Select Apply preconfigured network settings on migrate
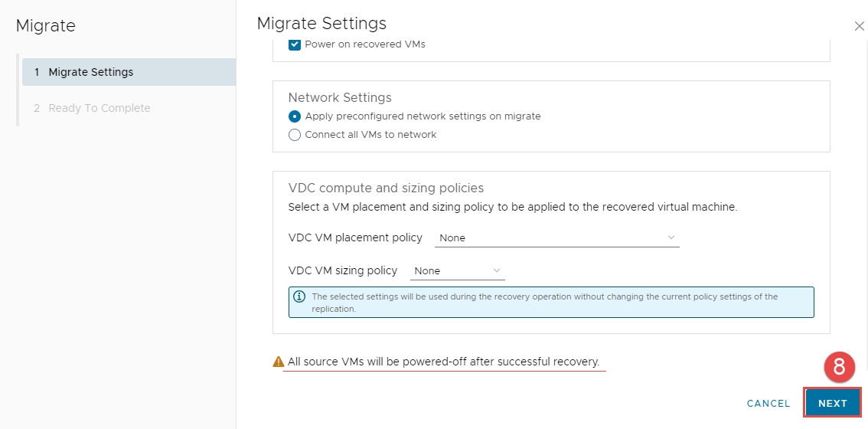Viewport: 868px width, 429px height. (x=295, y=116)
